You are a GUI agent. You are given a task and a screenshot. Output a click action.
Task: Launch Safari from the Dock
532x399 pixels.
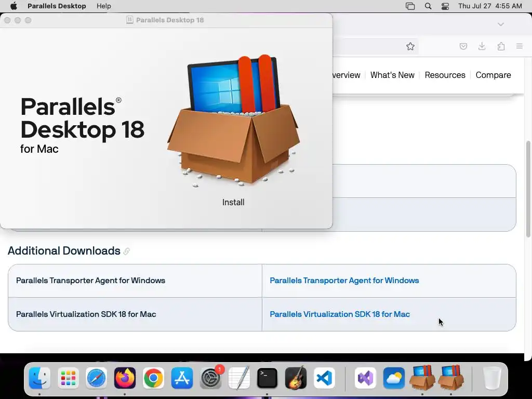coord(96,378)
